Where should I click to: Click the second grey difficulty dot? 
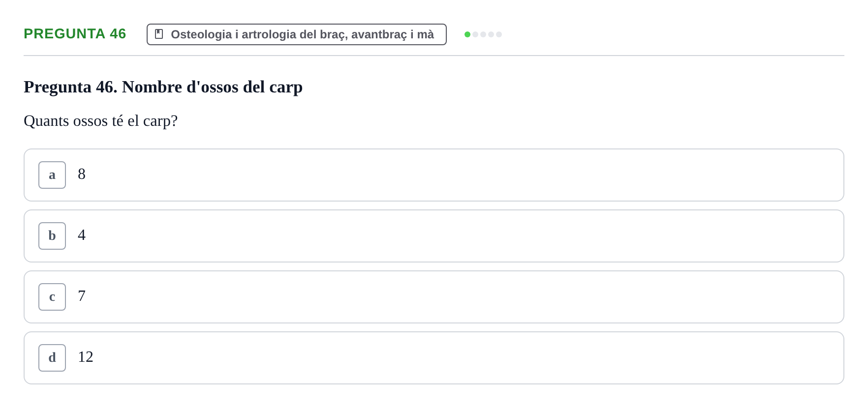pyautogui.click(x=475, y=34)
